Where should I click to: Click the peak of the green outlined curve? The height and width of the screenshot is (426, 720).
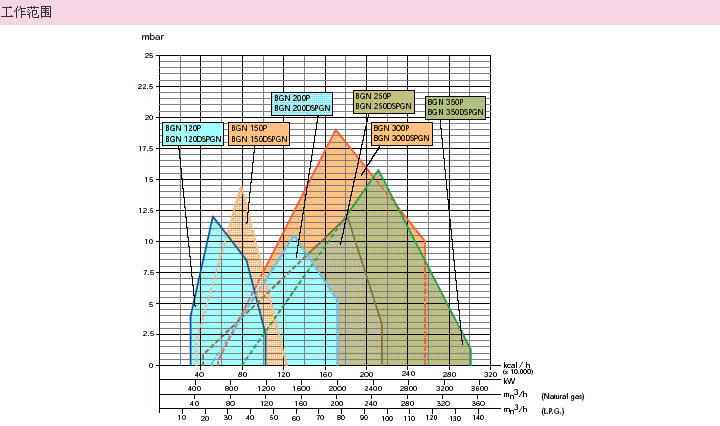378,169
